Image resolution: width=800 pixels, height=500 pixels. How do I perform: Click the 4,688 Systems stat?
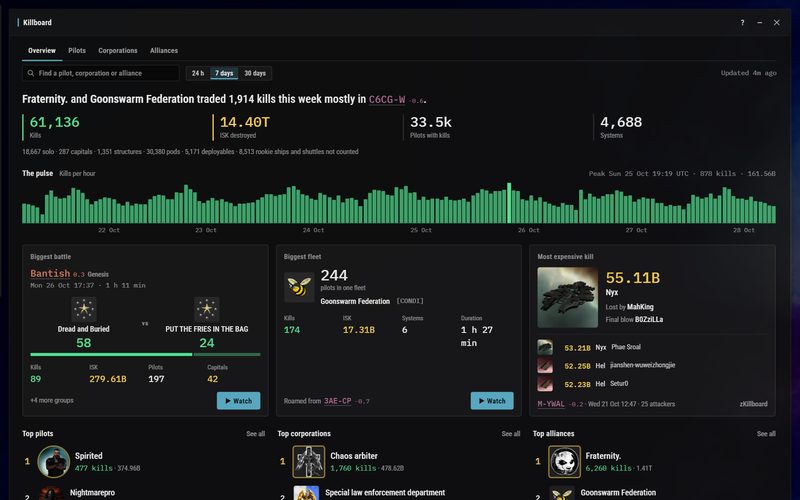coord(621,127)
